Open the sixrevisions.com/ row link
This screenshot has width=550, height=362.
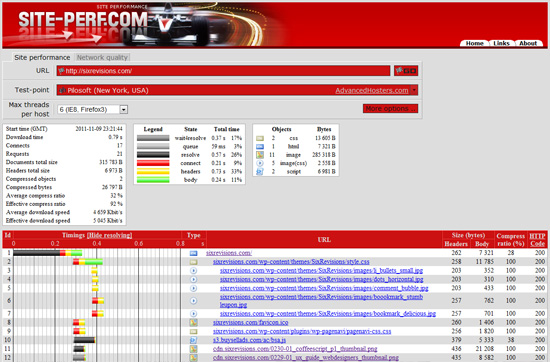click(229, 253)
